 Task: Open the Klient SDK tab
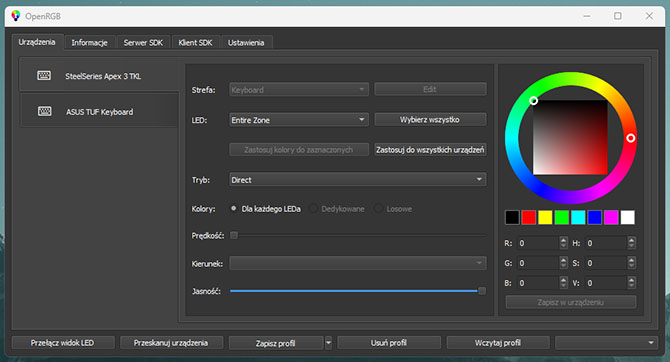[195, 43]
